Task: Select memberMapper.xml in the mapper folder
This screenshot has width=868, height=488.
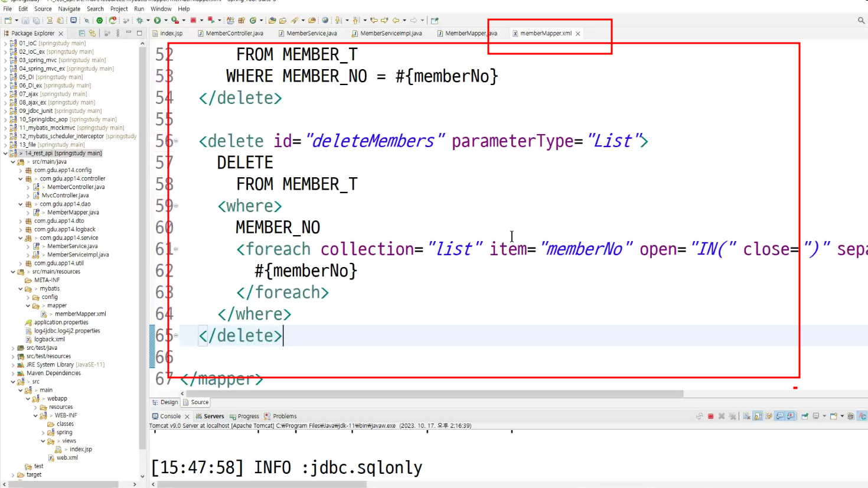Action: click(x=80, y=314)
